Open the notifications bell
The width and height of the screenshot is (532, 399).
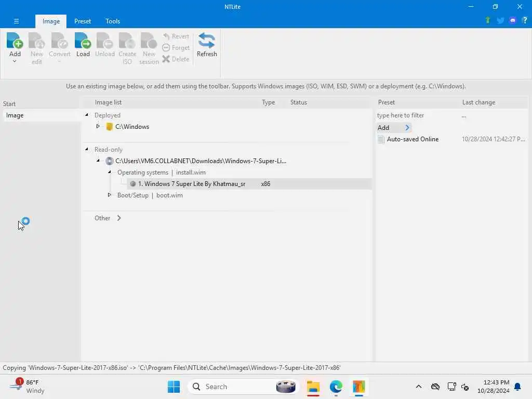(x=518, y=387)
